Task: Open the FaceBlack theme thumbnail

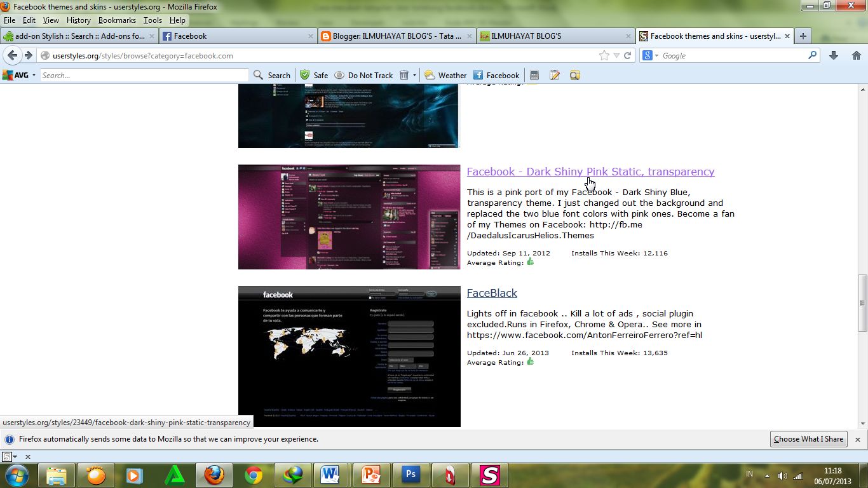Action: (x=349, y=356)
